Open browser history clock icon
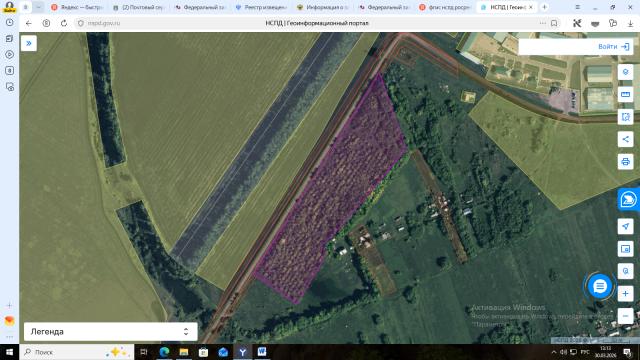 pyautogui.click(x=10, y=23)
